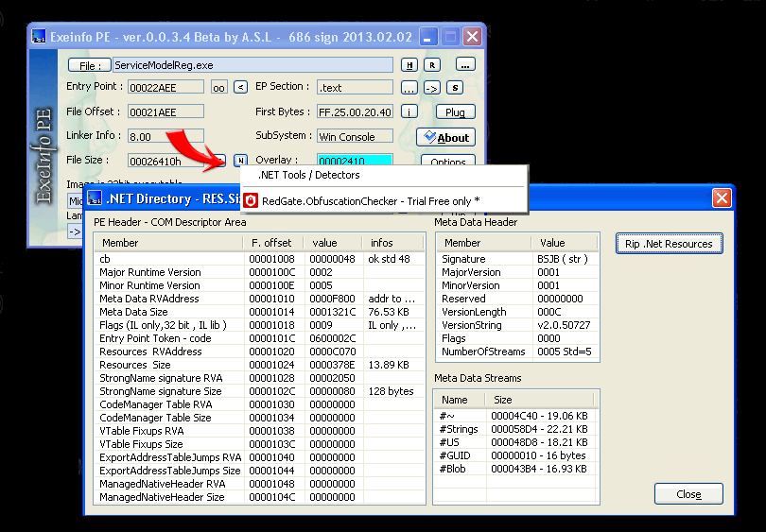This screenshot has width=766, height=532.
Task: Select Meta Data Size row
Action: click(259, 312)
